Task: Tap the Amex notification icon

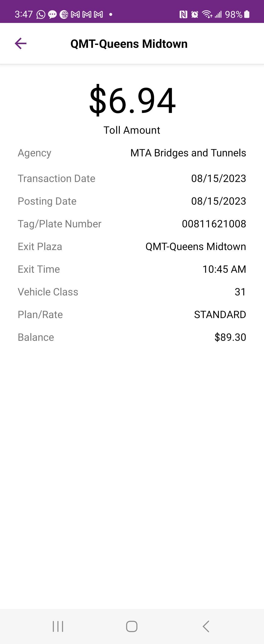Action: pyautogui.click(x=64, y=14)
